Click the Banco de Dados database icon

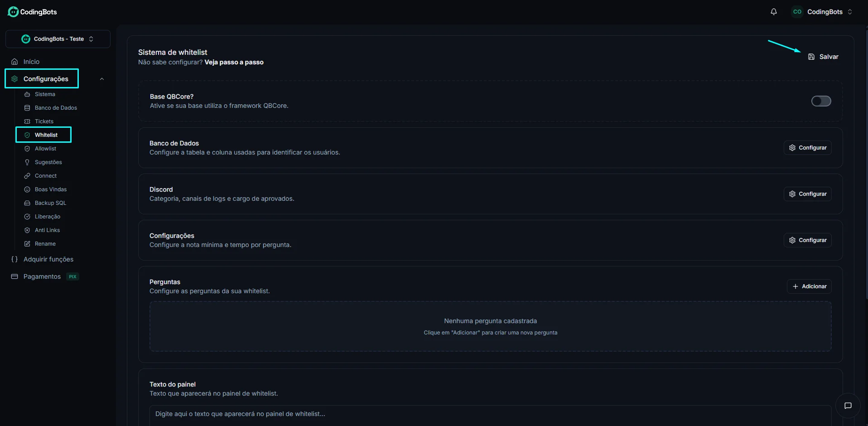tap(27, 108)
